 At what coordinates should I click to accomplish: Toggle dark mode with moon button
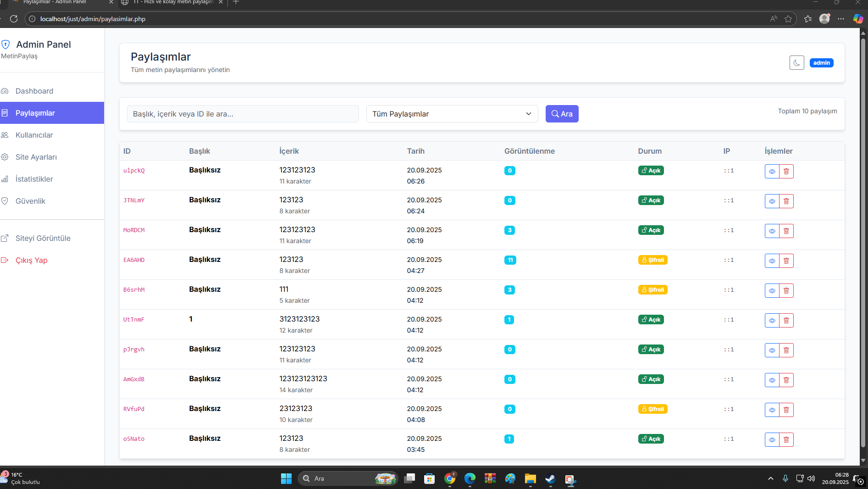796,63
